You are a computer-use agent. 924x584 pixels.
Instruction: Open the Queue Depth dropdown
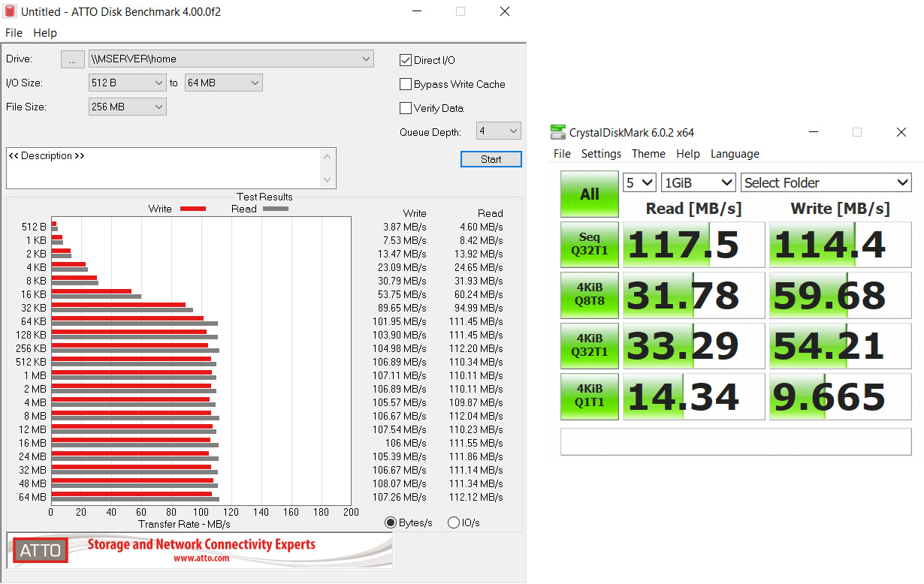click(499, 131)
